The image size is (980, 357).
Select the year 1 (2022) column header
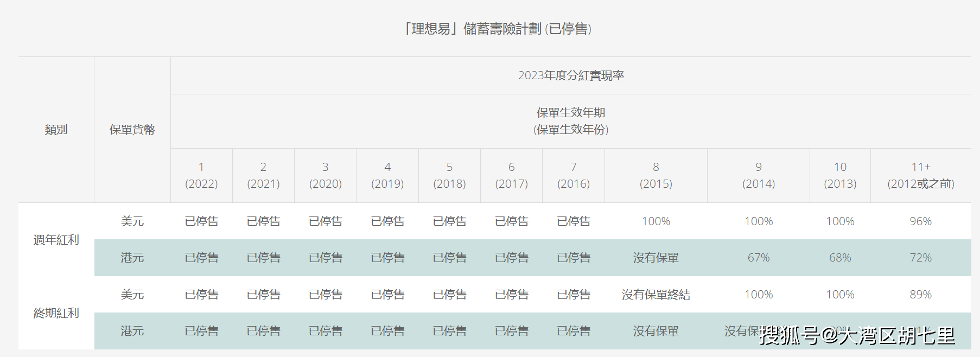tap(201, 175)
